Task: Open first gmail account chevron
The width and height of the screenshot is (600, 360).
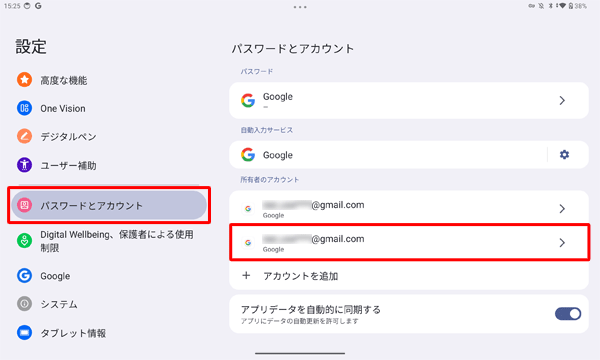Action: click(x=562, y=209)
